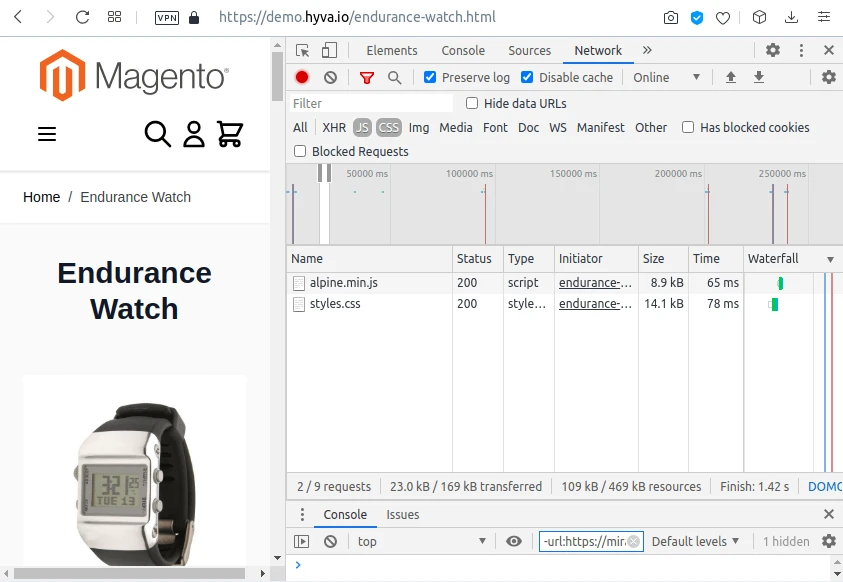Toggle device toolbar icon
This screenshot has width=843, height=582.
329,51
